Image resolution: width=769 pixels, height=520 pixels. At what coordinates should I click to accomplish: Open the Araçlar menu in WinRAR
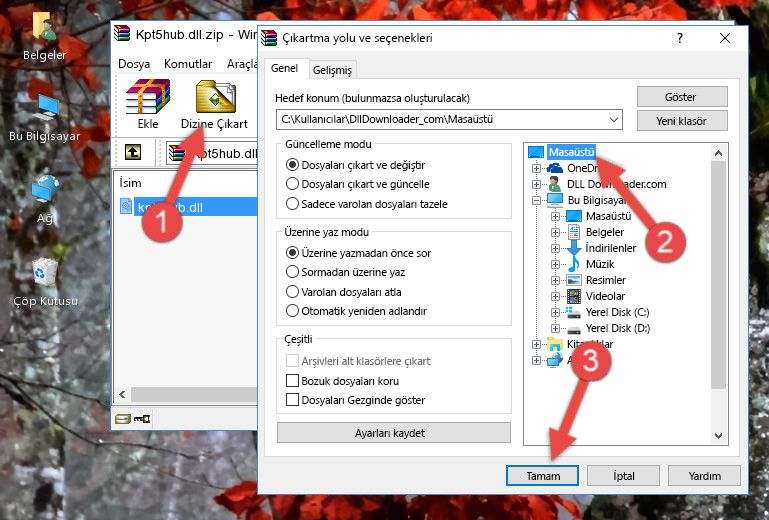[x=242, y=64]
